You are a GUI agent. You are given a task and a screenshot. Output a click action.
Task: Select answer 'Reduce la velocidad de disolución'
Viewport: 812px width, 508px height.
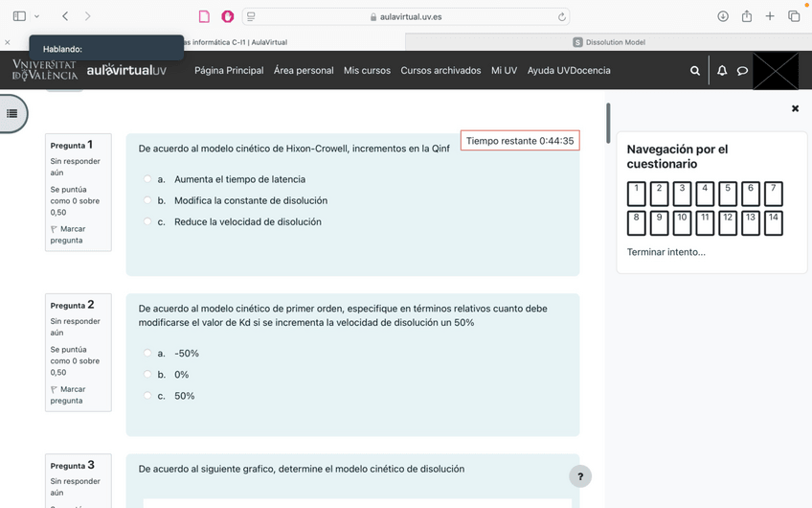click(147, 221)
